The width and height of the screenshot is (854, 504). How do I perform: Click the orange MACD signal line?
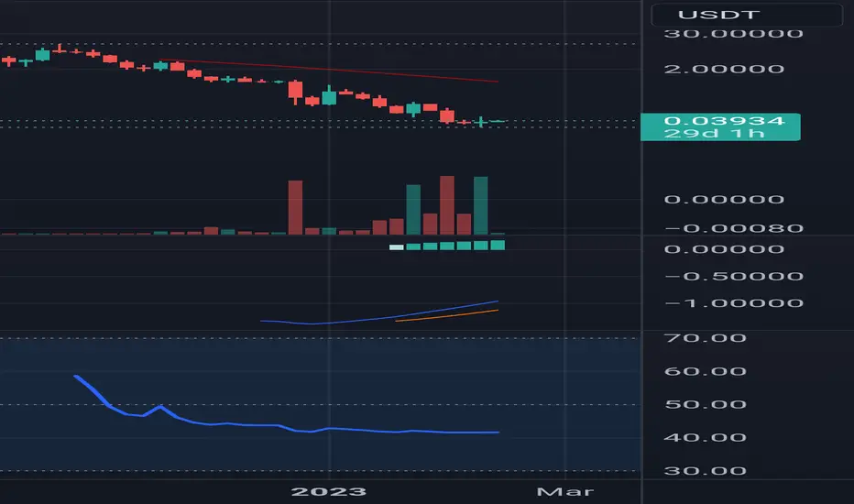446,316
